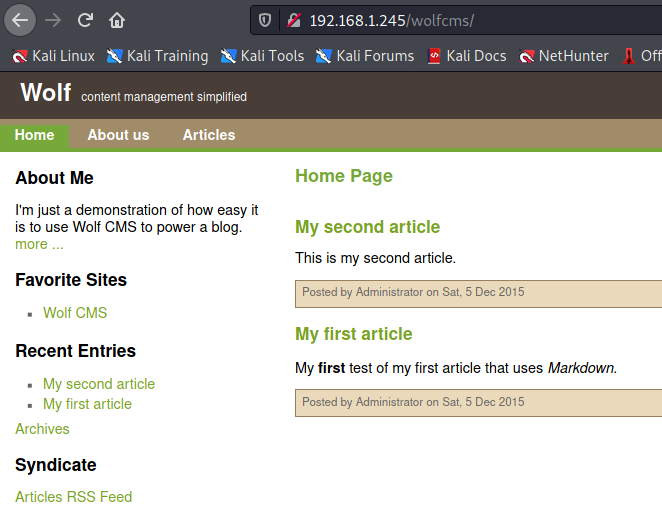Open the NetHunter bookmark
The image size is (662, 531).
tap(565, 56)
